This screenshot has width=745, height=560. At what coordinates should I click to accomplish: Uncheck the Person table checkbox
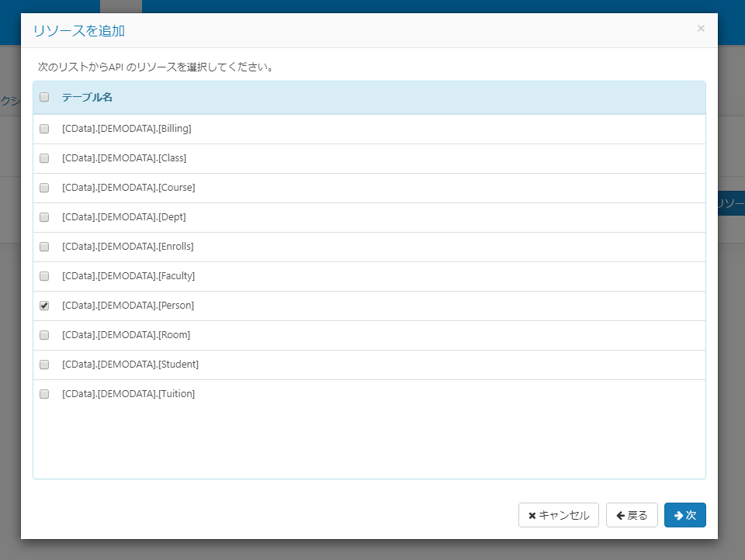coord(44,306)
